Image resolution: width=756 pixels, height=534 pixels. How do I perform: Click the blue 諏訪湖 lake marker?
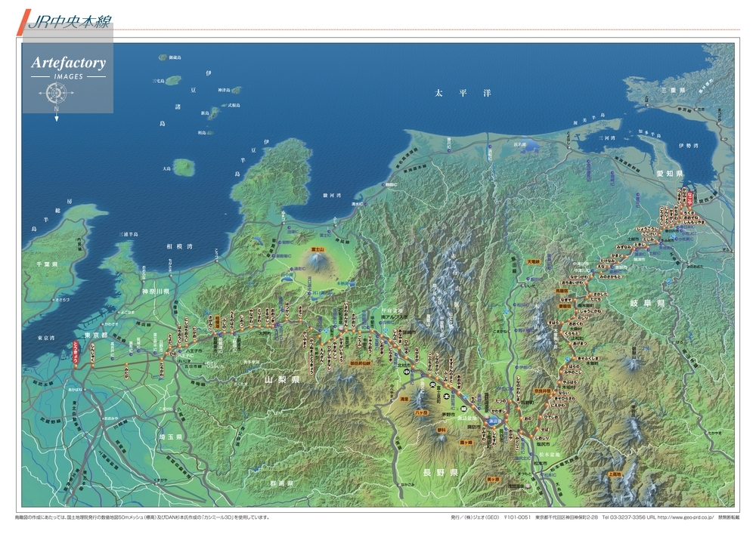(x=492, y=422)
